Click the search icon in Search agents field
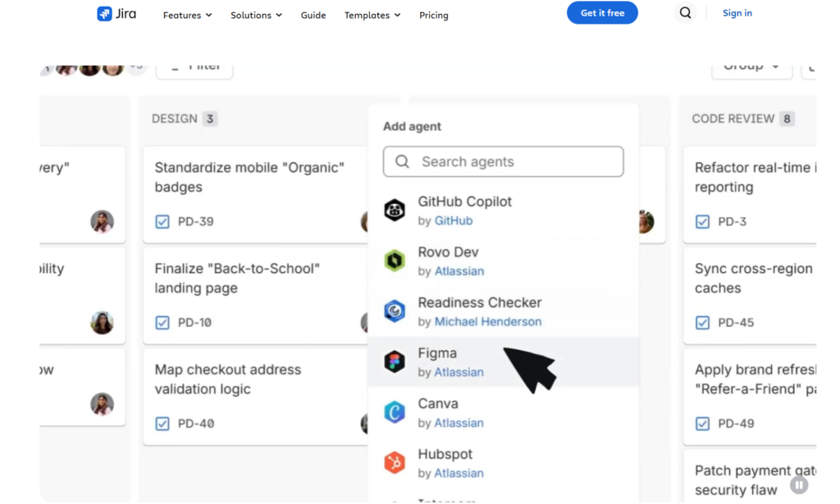840x504 pixels. (402, 161)
